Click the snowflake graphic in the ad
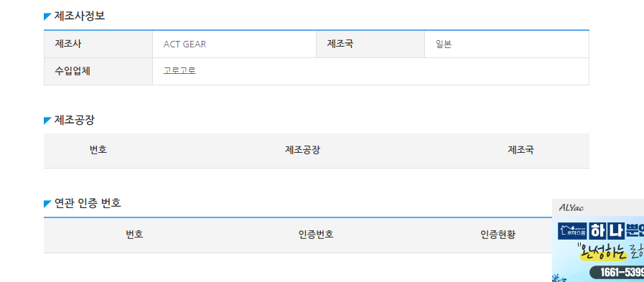 coord(559,278)
